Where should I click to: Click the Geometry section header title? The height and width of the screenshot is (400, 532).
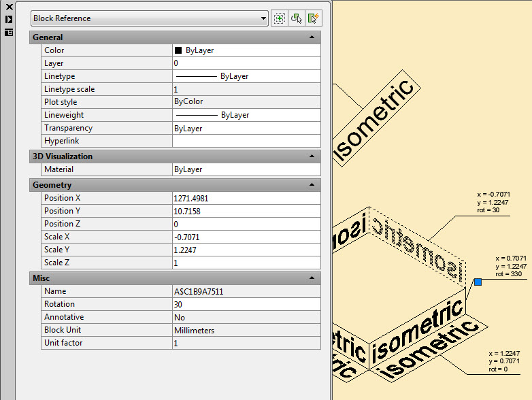(52, 184)
